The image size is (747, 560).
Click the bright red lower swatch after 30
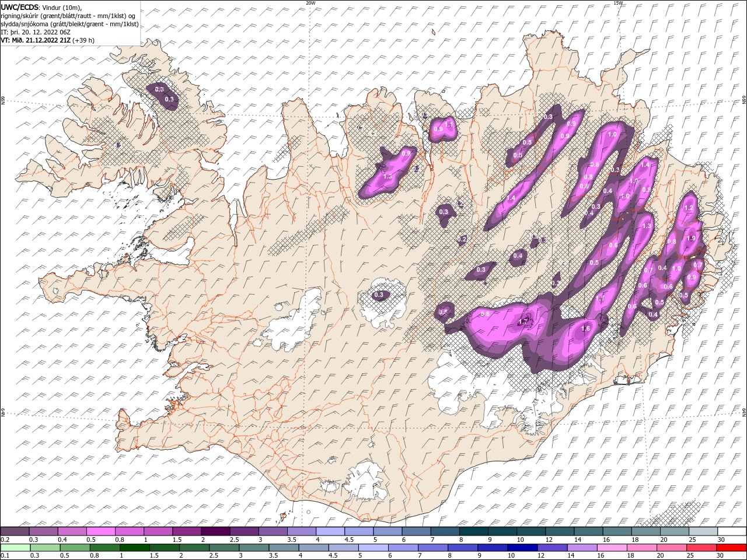point(732,547)
